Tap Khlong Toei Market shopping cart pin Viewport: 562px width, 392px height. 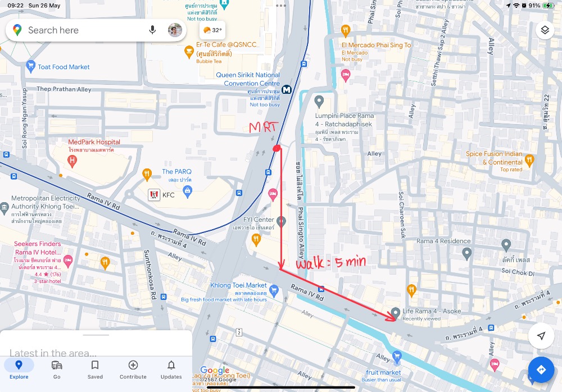tap(274, 290)
